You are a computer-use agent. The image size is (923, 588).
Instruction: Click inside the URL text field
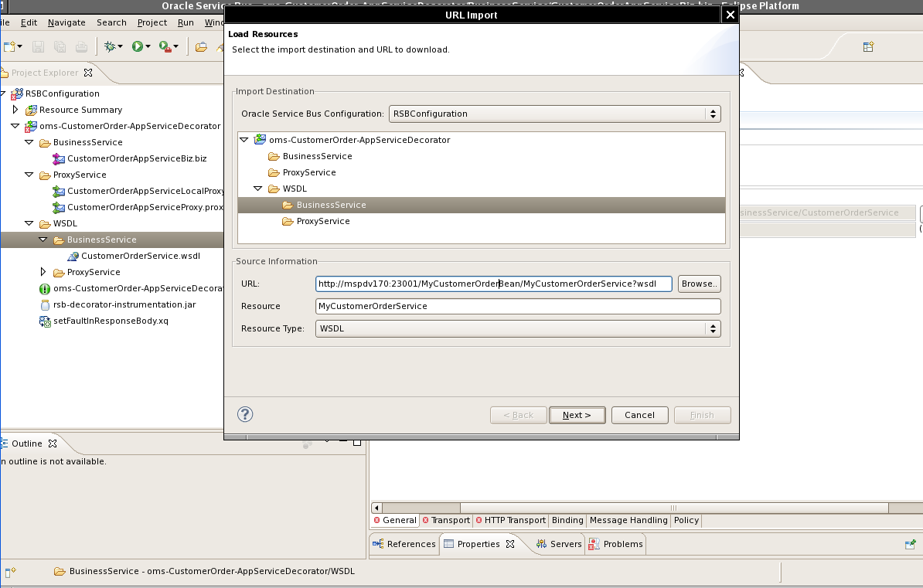click(x=493, y=284)
